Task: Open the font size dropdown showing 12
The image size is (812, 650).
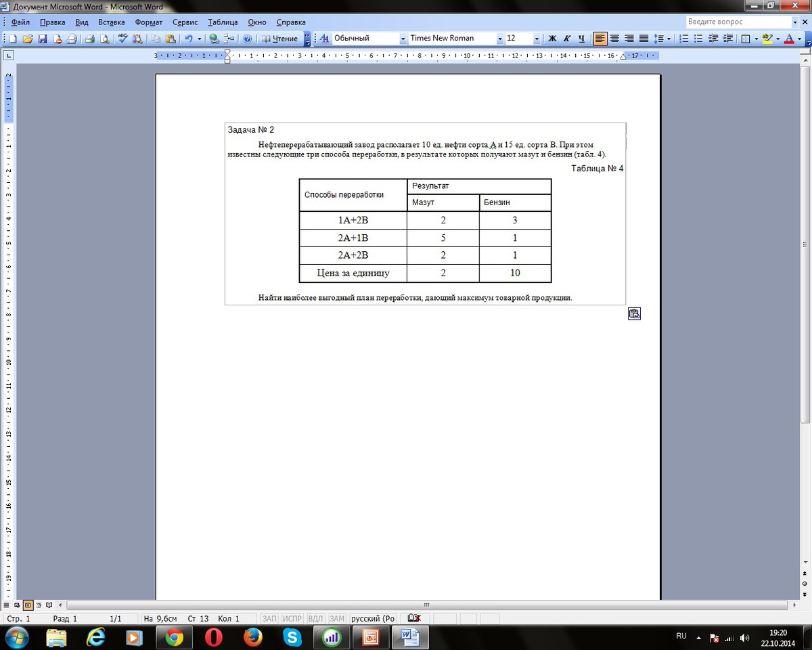Action: click(x=537, y=39)
